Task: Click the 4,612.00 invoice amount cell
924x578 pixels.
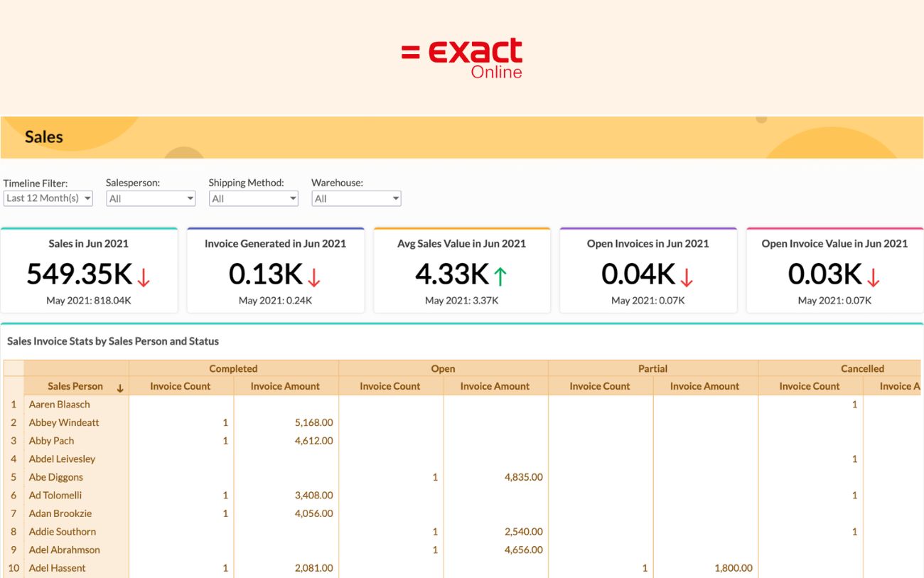Action: click(313, 441)
